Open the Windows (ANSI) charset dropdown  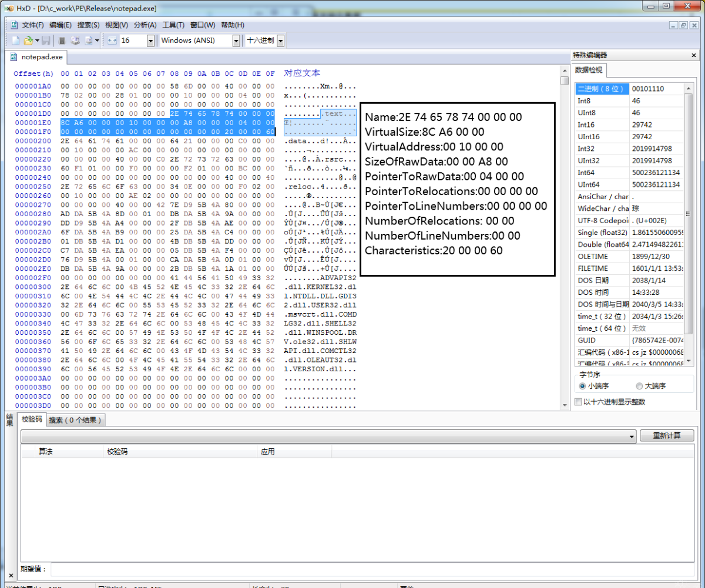(236, 41)
